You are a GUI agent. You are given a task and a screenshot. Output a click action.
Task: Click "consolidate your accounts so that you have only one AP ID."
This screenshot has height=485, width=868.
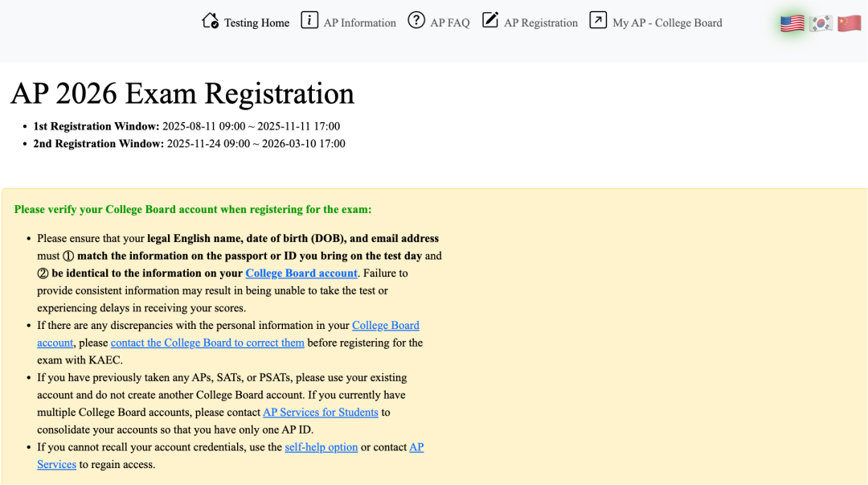click(176, 430)
